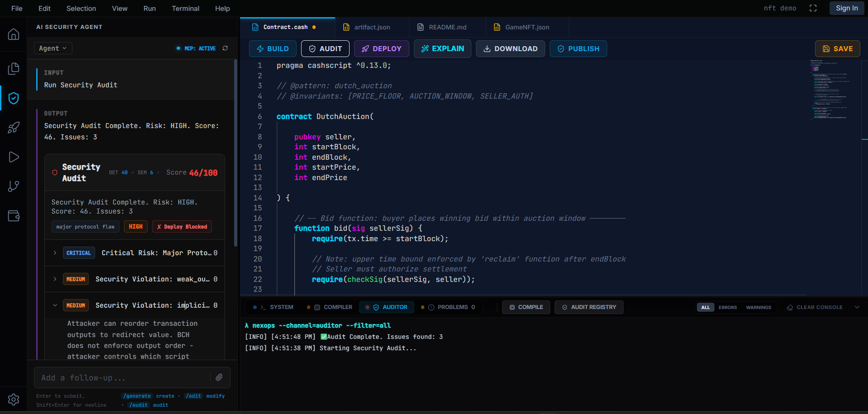Open the source control branch icon
The height and width of the screenshot is (414, 868).
pos(14,186)
